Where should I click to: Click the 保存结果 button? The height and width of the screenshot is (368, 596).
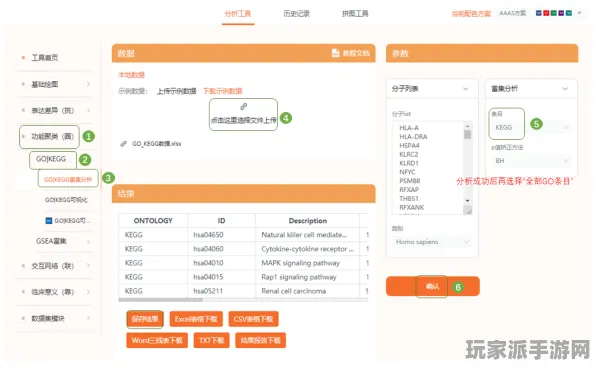[x=145, y=319]
